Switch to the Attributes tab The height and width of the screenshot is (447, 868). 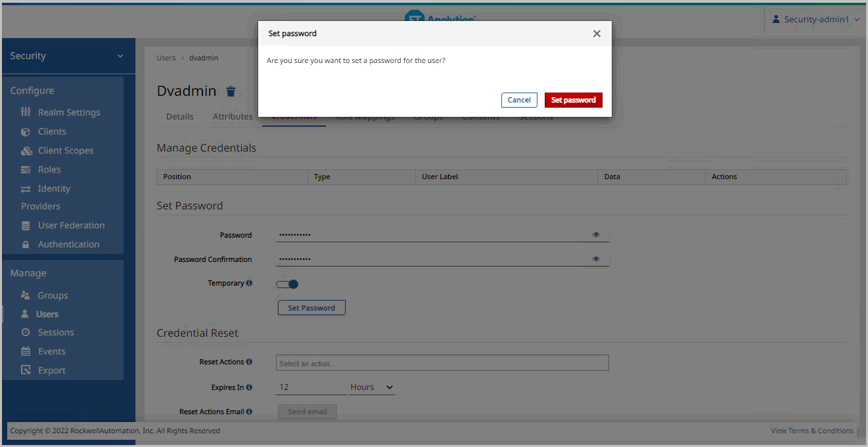(233, 117)
